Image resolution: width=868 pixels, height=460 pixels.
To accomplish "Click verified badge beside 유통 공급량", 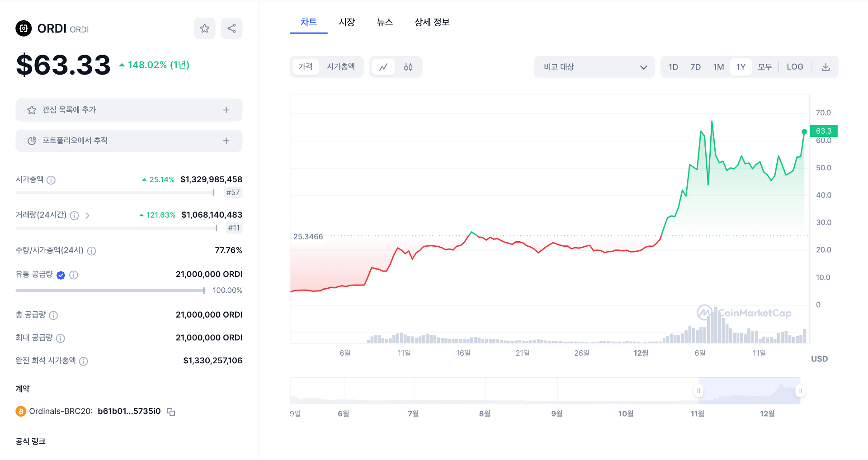I will (61, 275).
